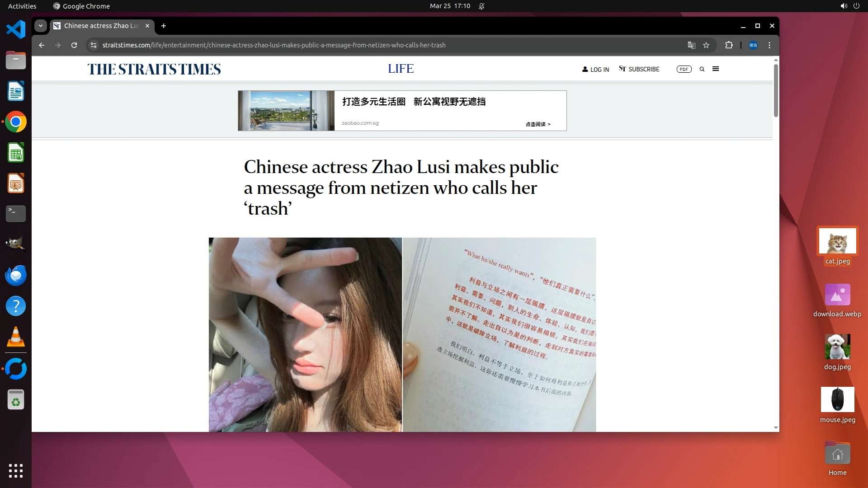This screenshot has height=488, width=868.
Task: Open a new tab with plus button
Action: [x=164, y=26]
